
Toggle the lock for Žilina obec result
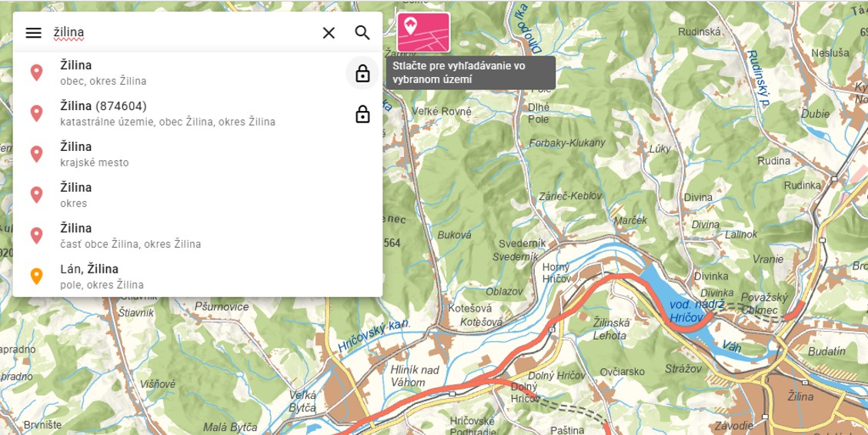point(362,74)
